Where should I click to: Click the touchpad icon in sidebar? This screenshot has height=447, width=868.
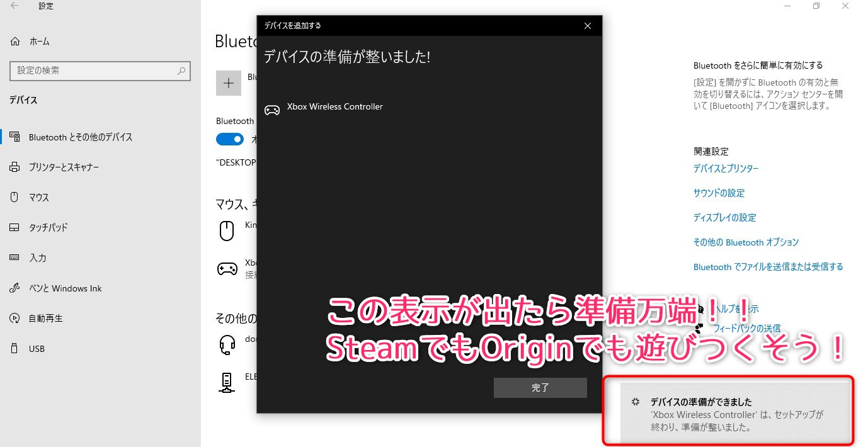point(14,228)
